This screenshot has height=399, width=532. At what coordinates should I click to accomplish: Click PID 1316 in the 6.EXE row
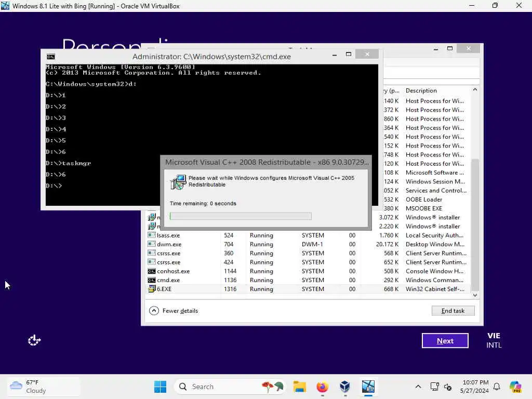point(230,289)
